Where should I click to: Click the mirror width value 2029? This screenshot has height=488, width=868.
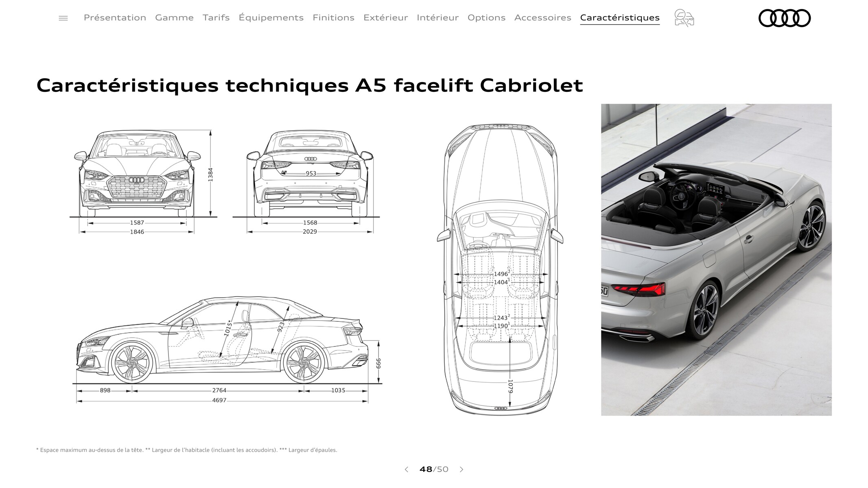pyautogui.click(x=310, y=231)
